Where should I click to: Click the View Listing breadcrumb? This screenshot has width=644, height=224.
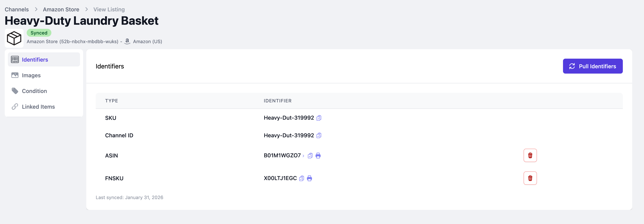(109, 9)
